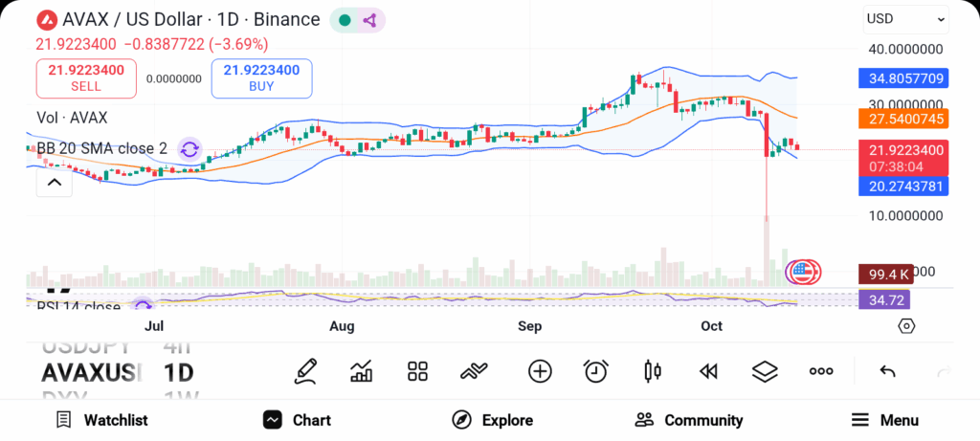Open the layout grid icon
Screen dimensions: 980x441
click(x=417, y=371)
